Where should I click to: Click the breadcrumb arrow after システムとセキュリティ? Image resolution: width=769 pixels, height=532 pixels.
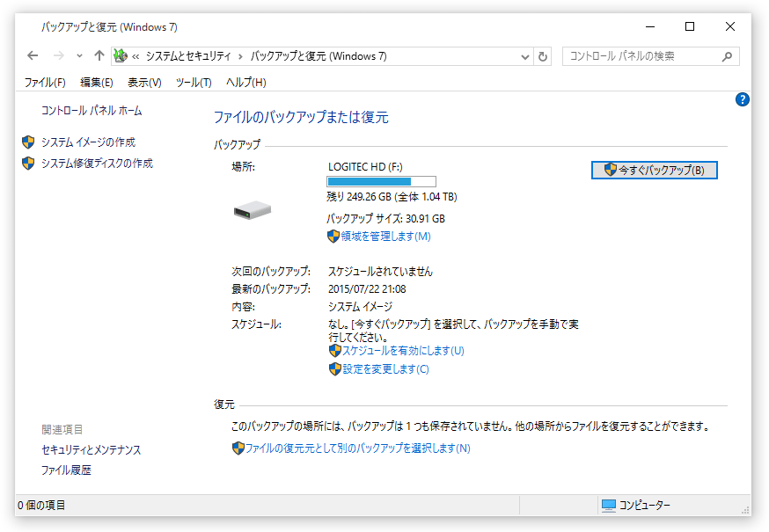click(240, 57)
